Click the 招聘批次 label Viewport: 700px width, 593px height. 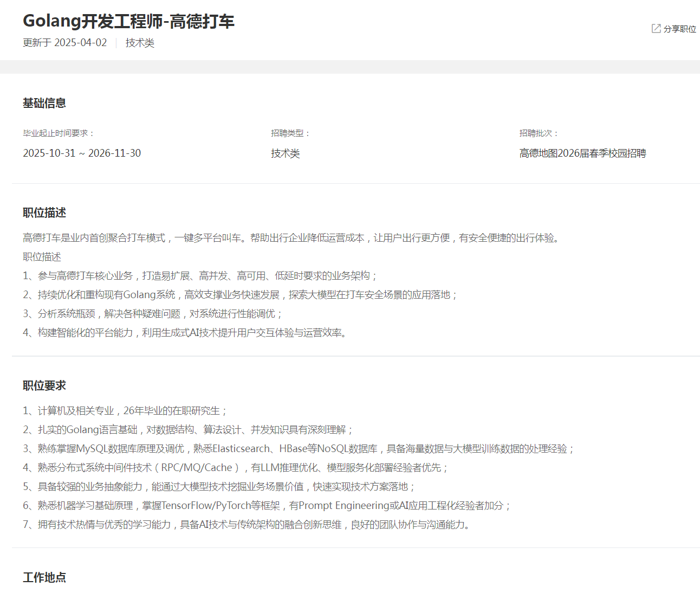(x=538, y=133)
